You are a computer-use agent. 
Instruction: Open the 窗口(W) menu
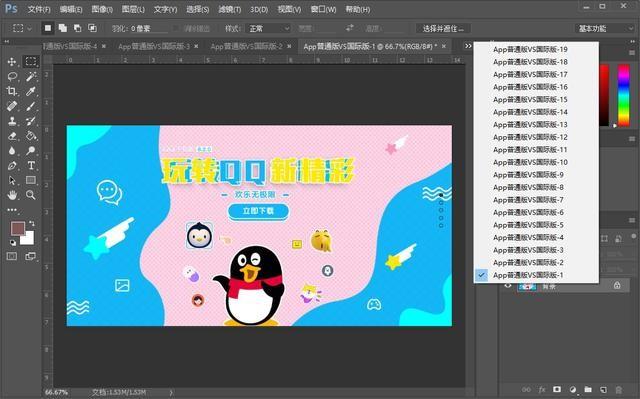[x=323, y=9]
